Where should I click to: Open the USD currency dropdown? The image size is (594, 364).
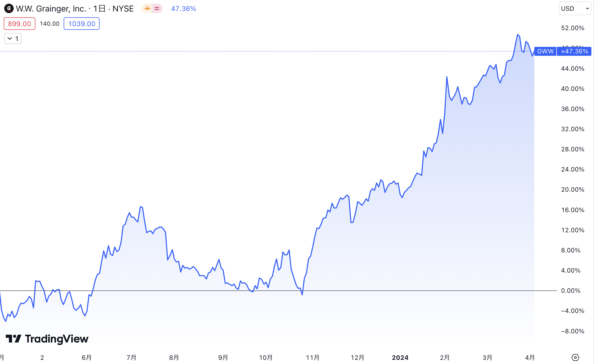[x=575, y=9]
